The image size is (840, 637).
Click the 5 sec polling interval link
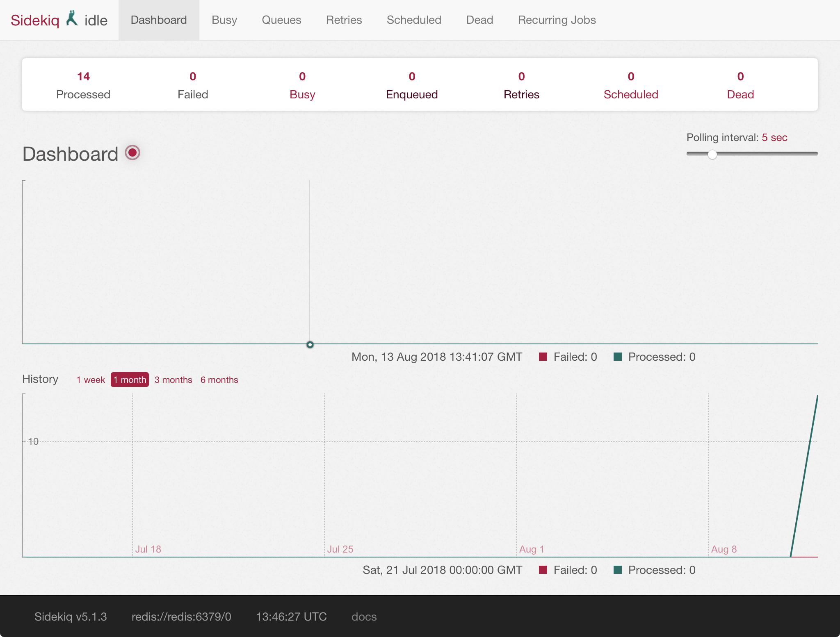coord(774,137)
